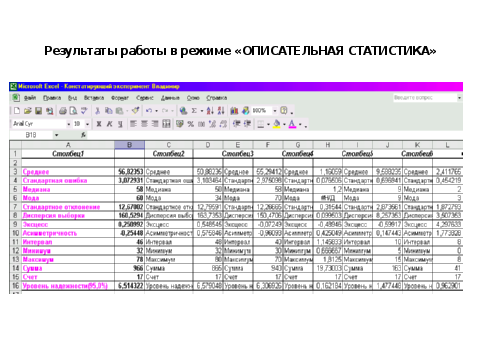Click the Print printer icon
480x360 pixels.
coord(63,111)
